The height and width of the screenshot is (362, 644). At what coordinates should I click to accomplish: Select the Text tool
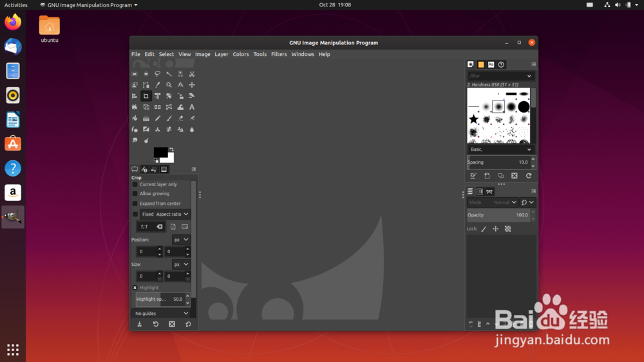192,107
